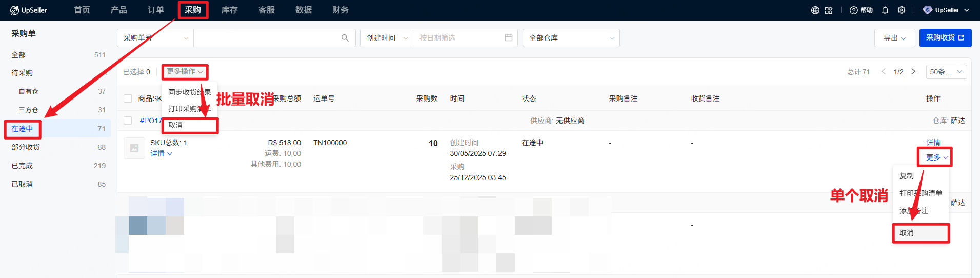Click the UpSeller logo
Viewport: 980px width, 278px height.
point(29,10)
